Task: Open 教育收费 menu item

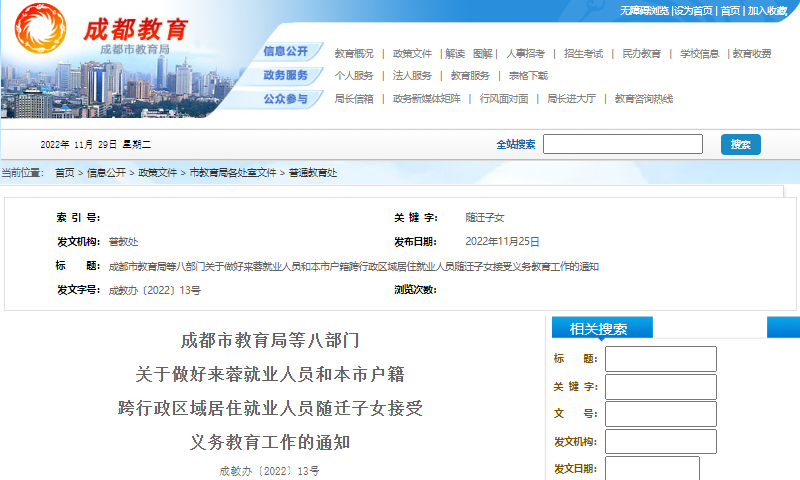Action: pos(752,54)
